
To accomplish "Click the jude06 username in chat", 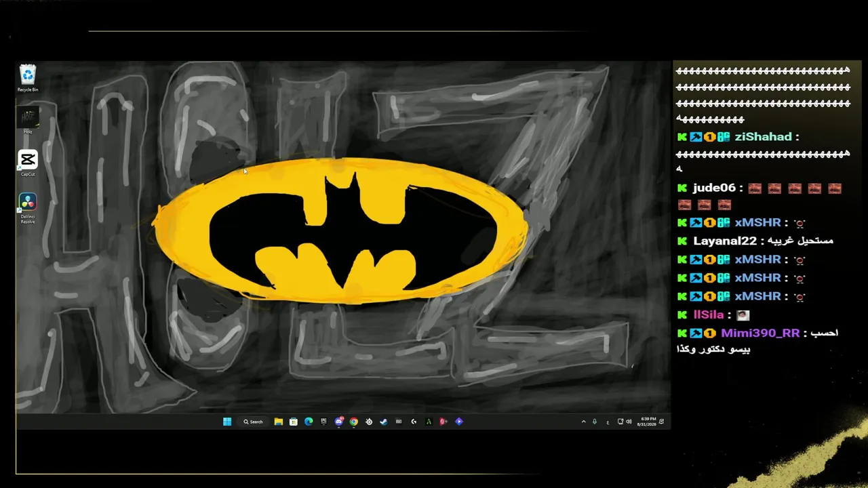I will 714,188.
